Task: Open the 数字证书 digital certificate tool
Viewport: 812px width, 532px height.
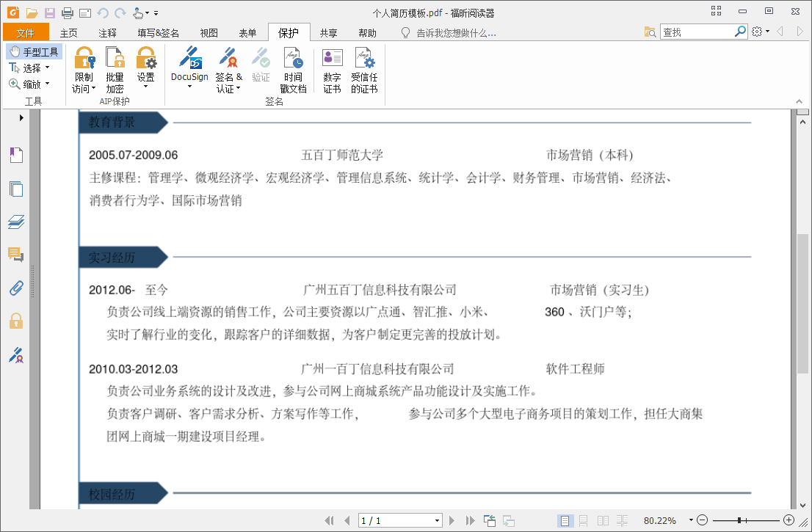Action: click(x=332, y=71)
